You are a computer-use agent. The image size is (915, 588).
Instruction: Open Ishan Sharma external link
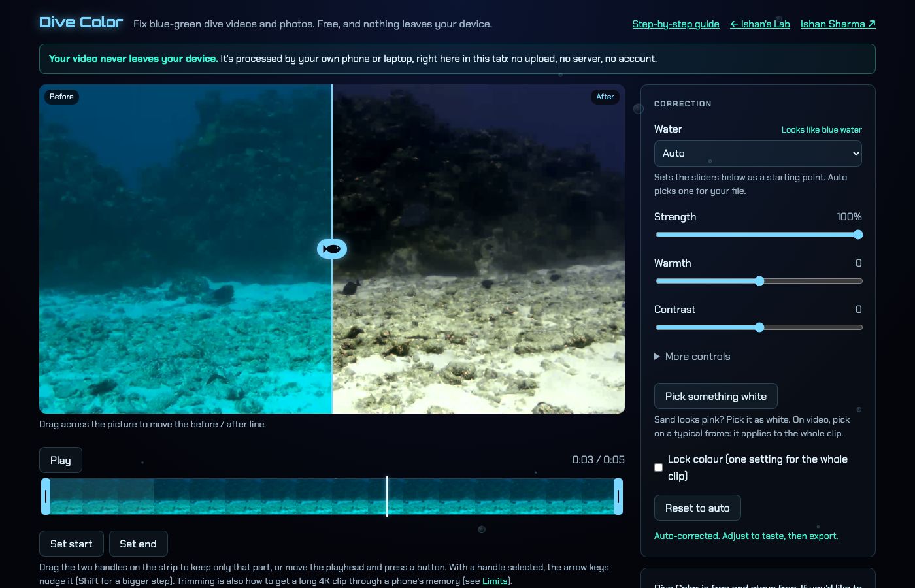pyautogui.click(x=838, y=24)
